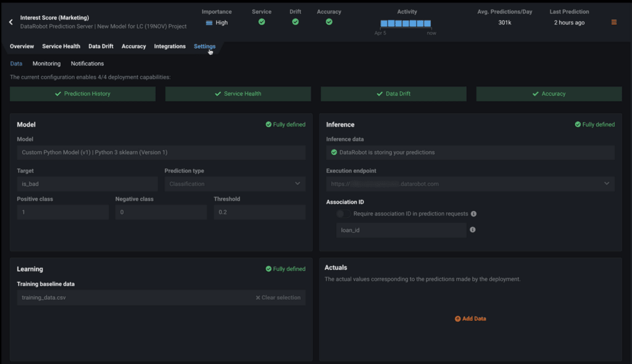Expand the Execution endpoint dropdown
The image size is (632, 364).
(x=470, y=184)
